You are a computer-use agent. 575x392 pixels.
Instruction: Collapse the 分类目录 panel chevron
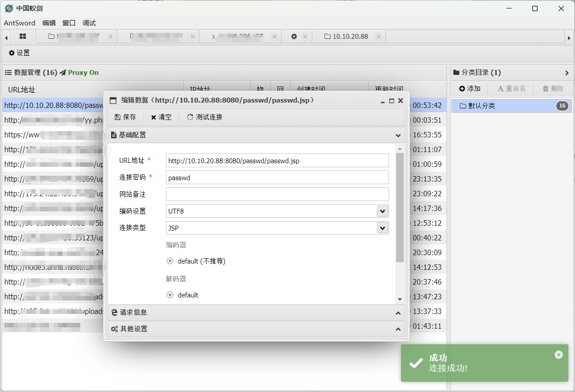(x=567, y=73)
